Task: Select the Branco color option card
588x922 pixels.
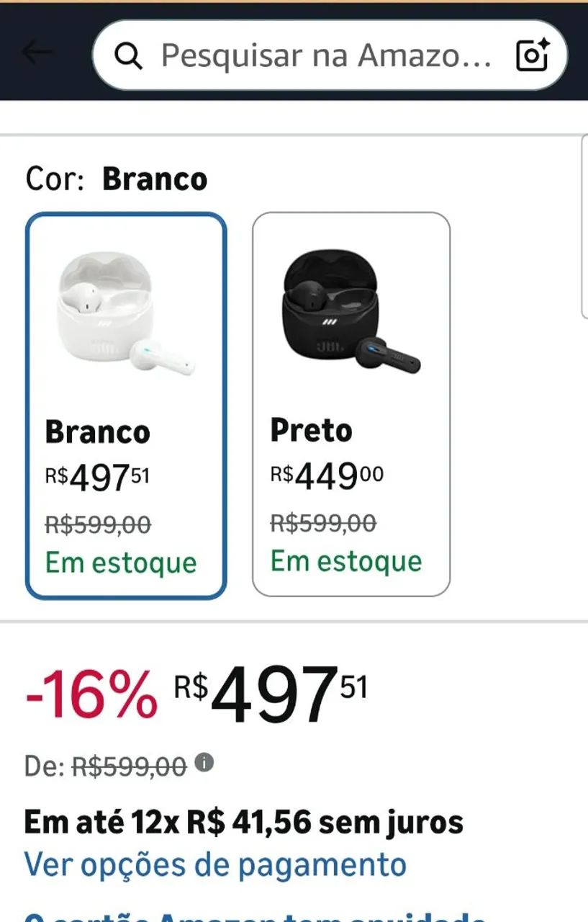Action: point(126,406)
